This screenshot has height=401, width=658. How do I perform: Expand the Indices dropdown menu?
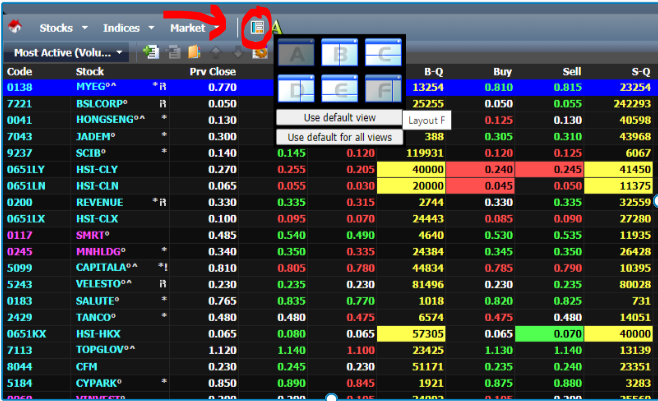128,28
